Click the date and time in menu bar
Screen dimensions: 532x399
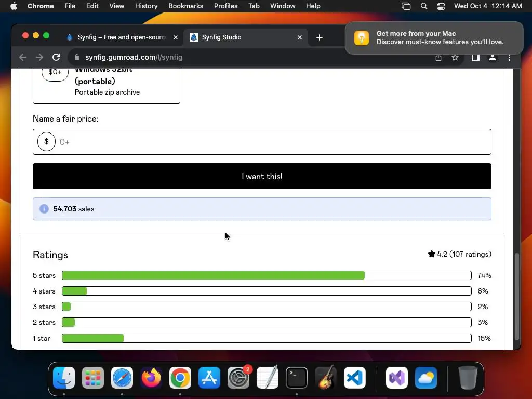[487, 6]
